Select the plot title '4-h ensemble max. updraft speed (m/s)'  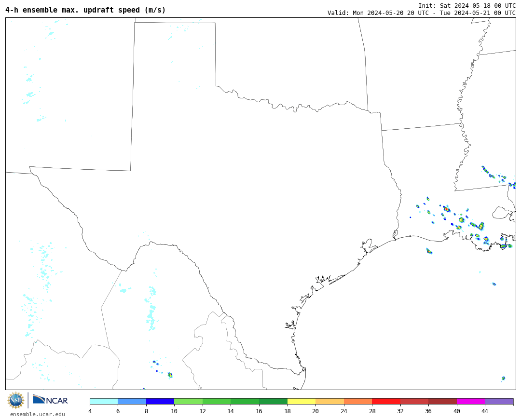[x=85, y=10]
